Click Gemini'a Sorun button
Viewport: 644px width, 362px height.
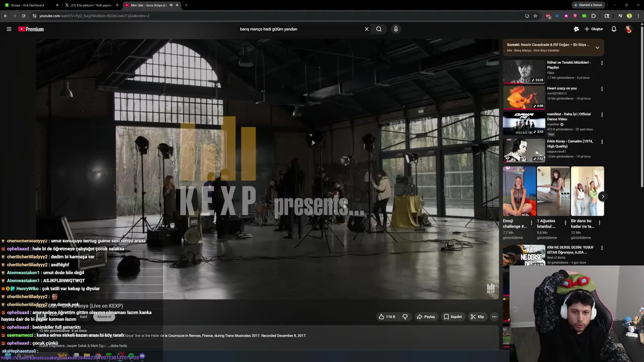tap(589, 5)
